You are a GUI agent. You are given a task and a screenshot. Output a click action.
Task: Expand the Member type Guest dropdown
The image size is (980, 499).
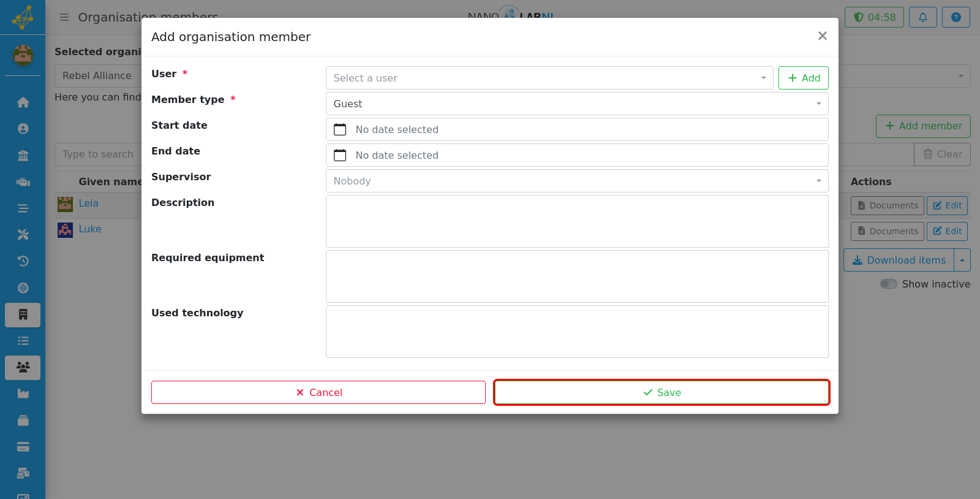(x=577, y=104)
